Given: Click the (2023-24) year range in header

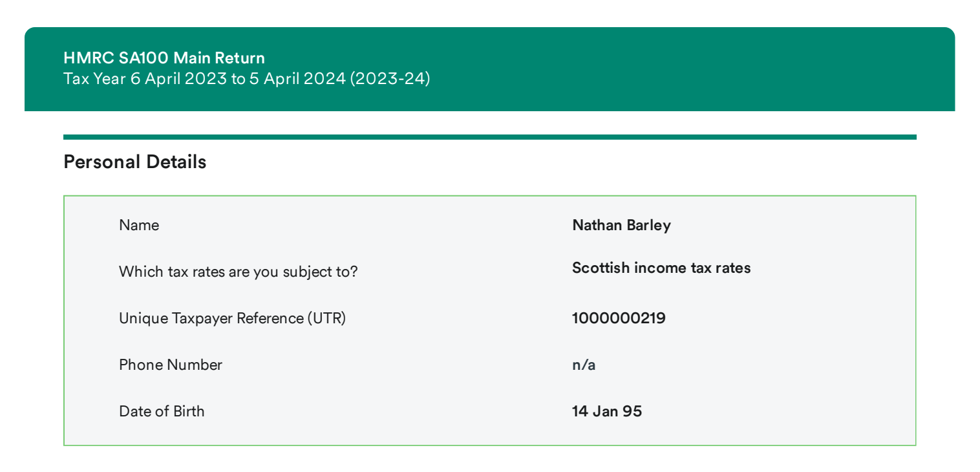Looking at the screenshot, I should pos(390,80).
